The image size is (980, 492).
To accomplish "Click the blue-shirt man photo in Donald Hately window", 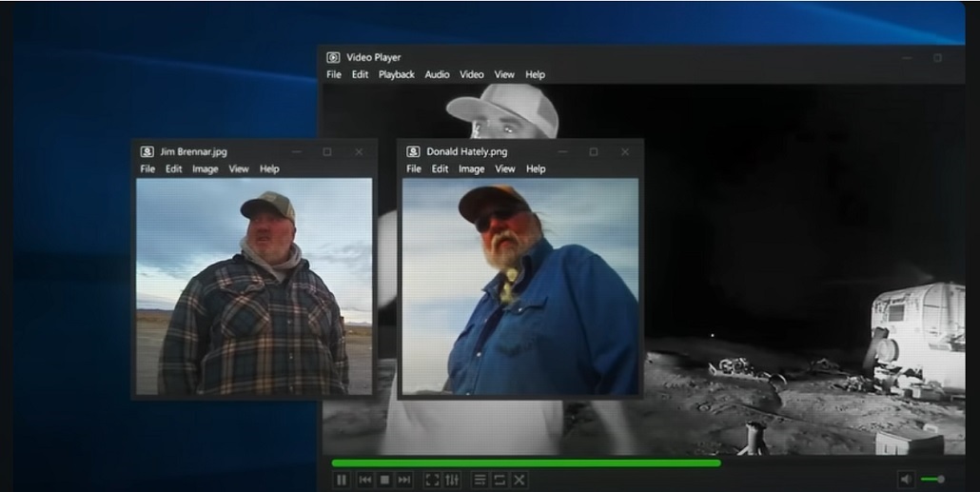I will [x=520, y=286].
